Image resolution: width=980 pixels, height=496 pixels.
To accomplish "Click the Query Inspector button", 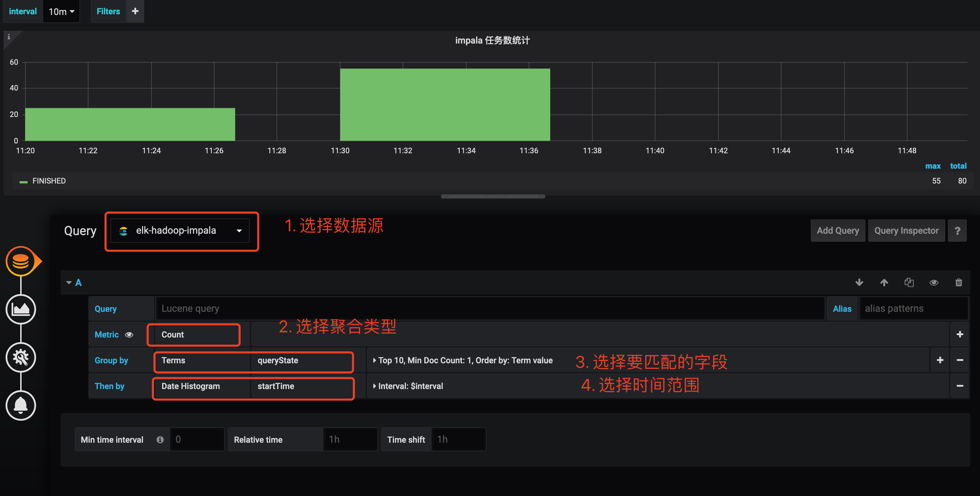I will click(905, 230).
